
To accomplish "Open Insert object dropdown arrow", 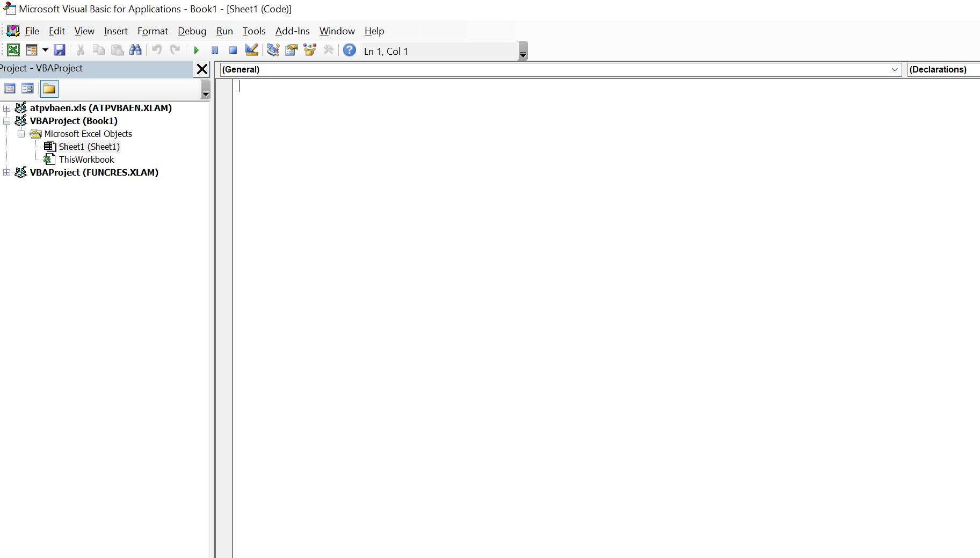I will pyautogui.click(x=45, y=50).
